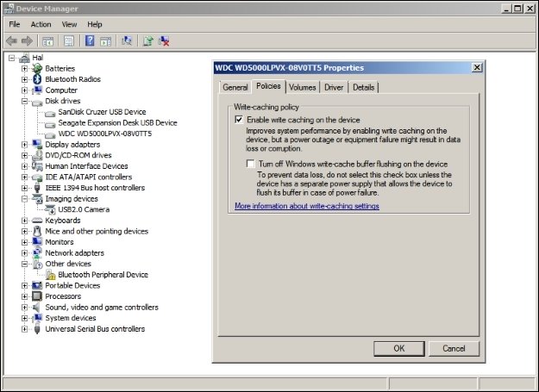Open the Help menu
This screenshot has height=392, width=539.
tap(95, 24)
